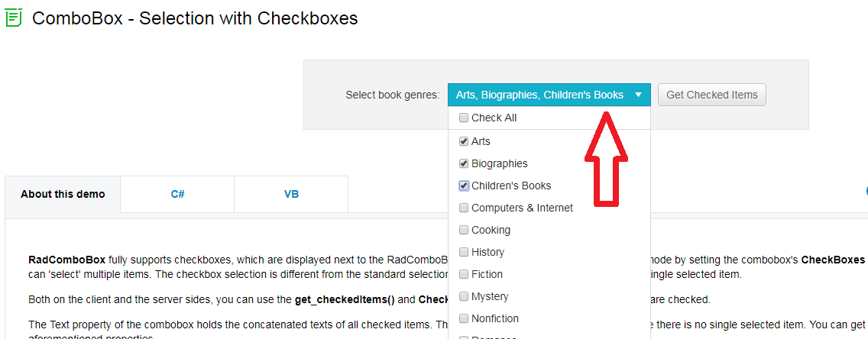Enable the Computers & Internet checkbox
Viewport: 868px width, 339px height.
coord(464,208)
